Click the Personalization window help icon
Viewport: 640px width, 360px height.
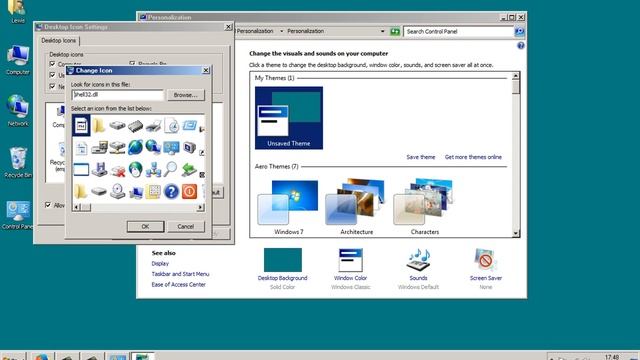pyautogui.click(x=521, y=46)
